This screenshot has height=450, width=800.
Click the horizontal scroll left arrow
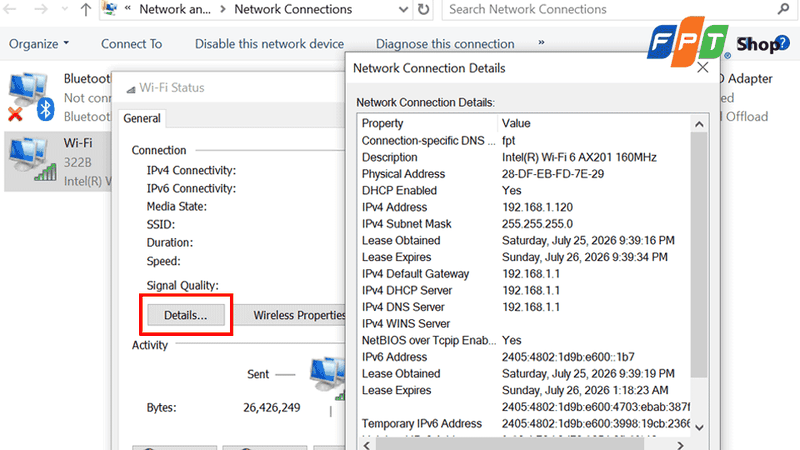click(367, 445)
